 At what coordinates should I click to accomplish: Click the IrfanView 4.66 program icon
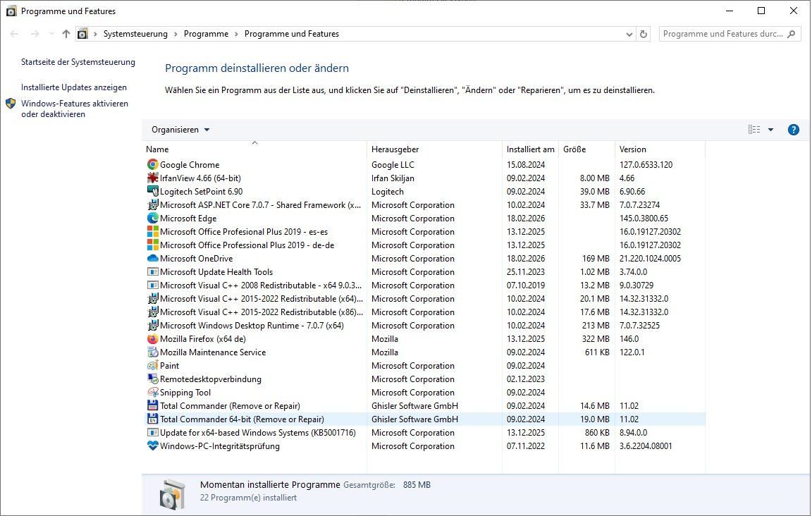coord(153,178)
